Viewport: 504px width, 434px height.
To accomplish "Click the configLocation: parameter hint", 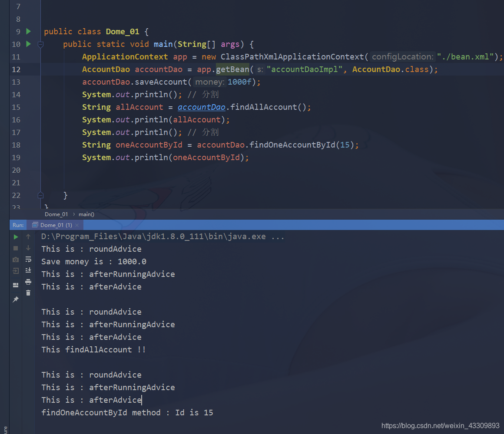I will pyautogui.click(x=402, y=57).
